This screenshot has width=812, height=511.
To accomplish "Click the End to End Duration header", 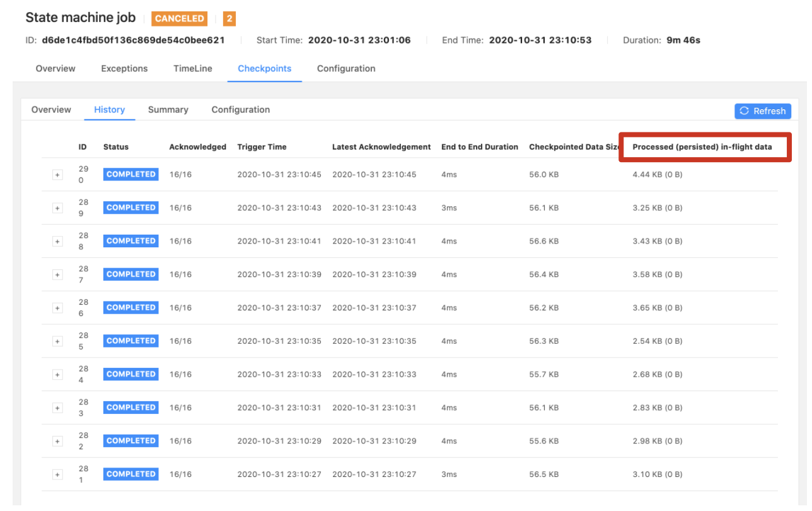I will (x=480, y=147).
